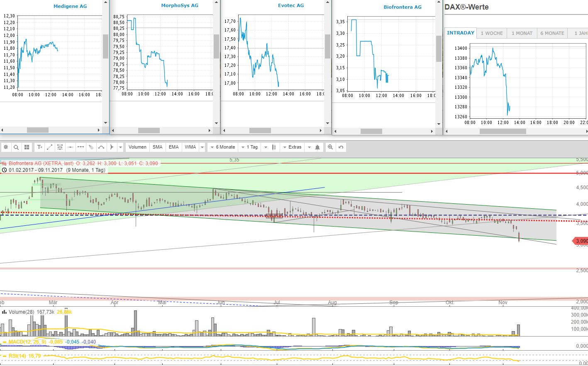Expand chart type arrow before candlestick icon
The width and height of the screenshot is (588, 366).
pyautogui.click(x=266, y=147)
